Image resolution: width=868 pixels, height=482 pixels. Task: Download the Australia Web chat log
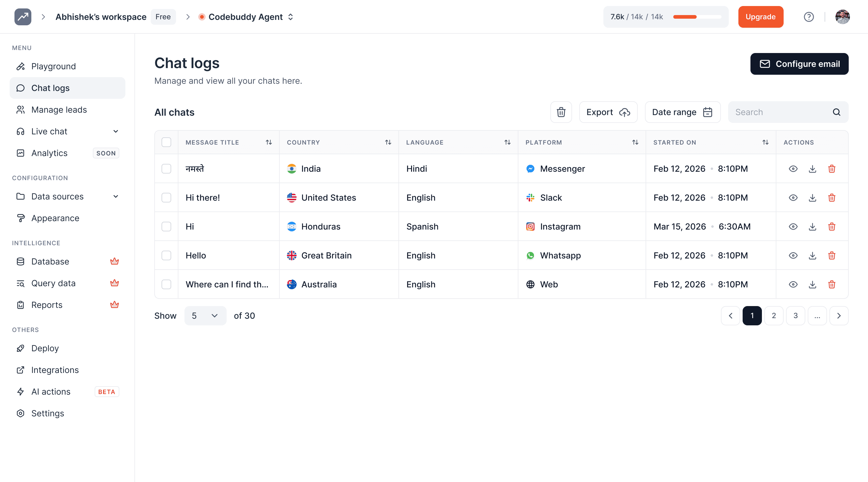pyautogui.click(x=813, y=285)
